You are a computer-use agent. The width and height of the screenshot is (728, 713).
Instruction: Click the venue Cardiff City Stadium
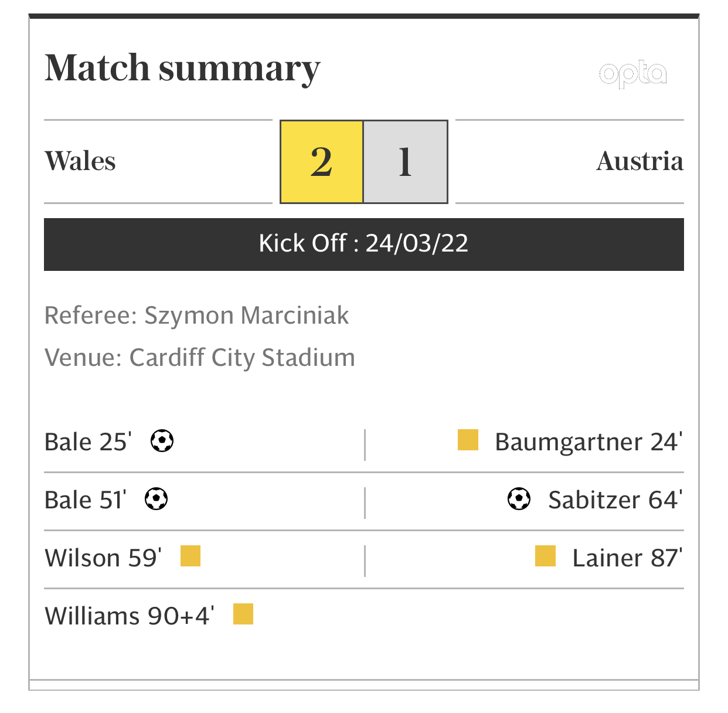[242, 358]
